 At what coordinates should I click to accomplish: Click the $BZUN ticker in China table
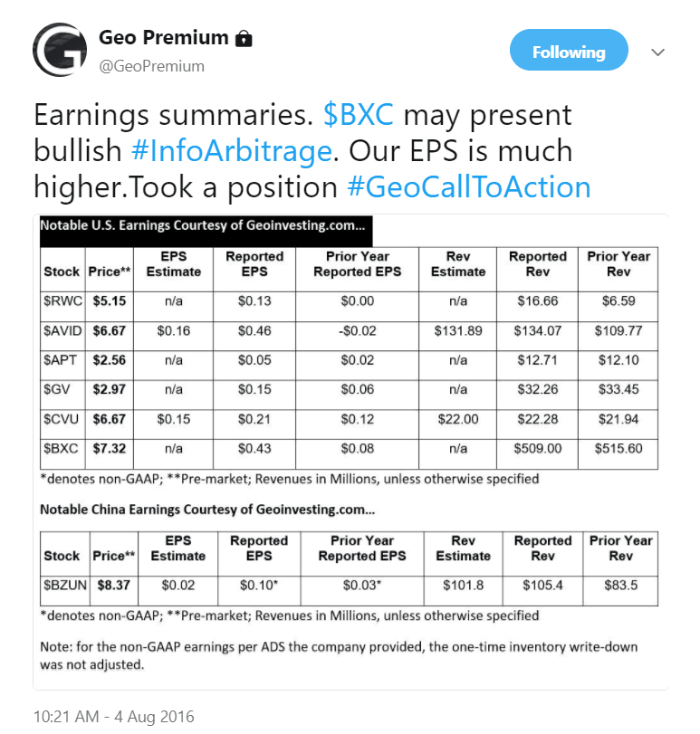tap(64, 586)
